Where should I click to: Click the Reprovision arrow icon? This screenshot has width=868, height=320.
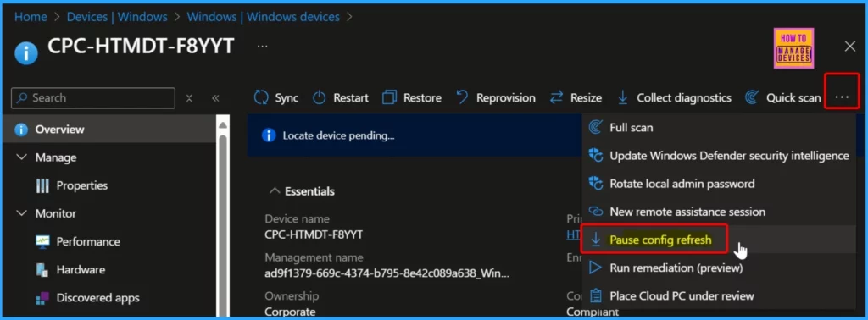point(463,98)
